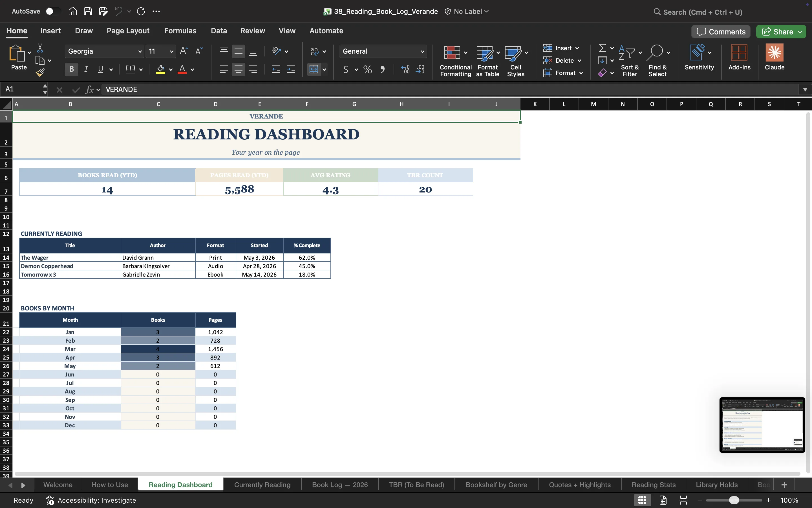
Task: Switch to the Reading Stats sheet tab
Action: [x=654, y=485]
